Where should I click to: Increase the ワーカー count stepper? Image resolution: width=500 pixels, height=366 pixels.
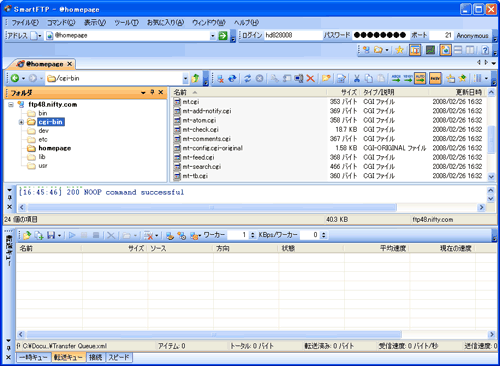pyautogui.click(x=252, y=233)
